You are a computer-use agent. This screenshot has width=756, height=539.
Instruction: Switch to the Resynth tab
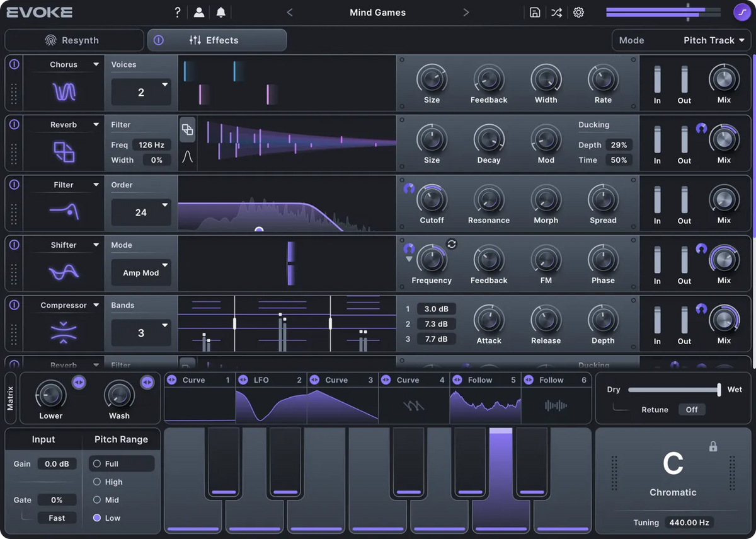coord(74,40)
